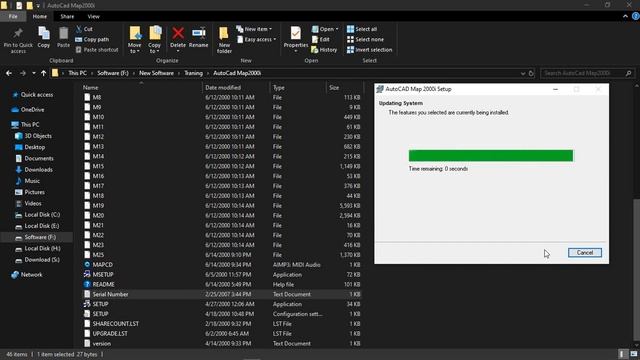Select the M15 file row
The image size is (640, 360).
222,166
